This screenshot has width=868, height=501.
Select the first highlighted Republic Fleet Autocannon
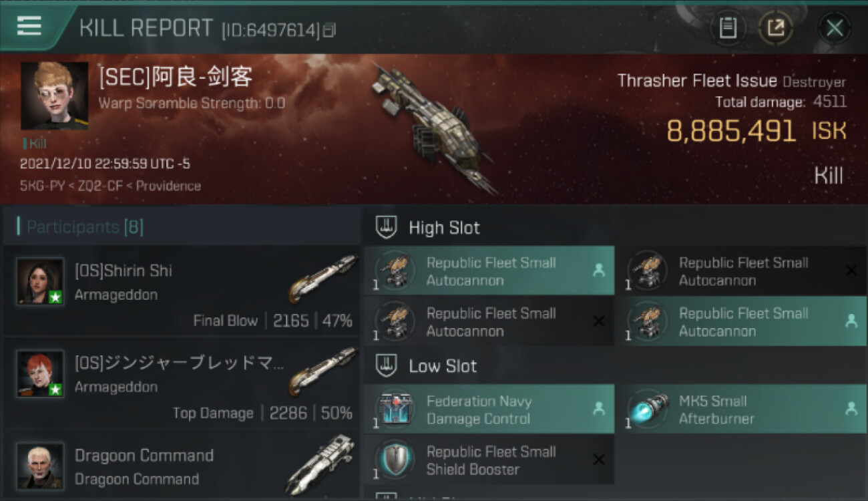point(489,271)
